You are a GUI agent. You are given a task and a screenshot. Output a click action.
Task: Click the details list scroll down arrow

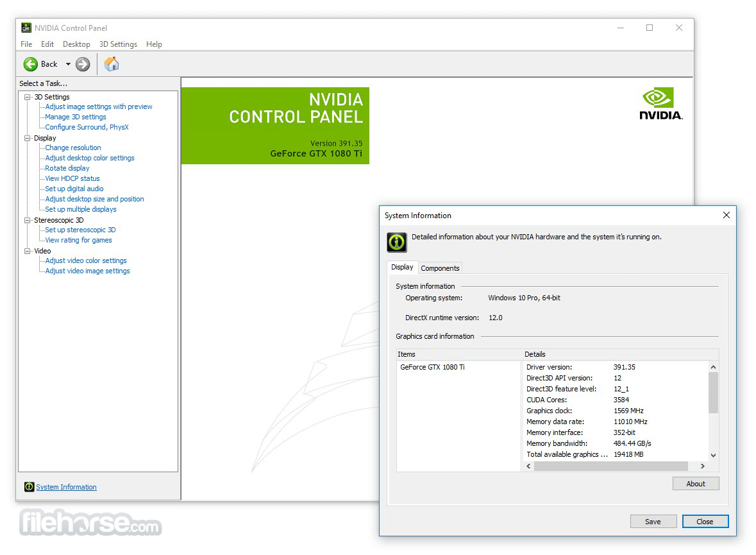click(714, 455)
